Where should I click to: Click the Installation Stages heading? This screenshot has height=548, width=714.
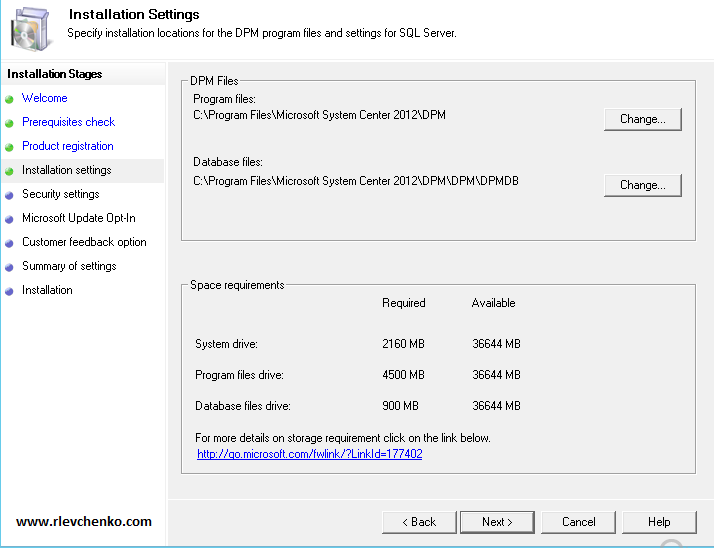pyautogui.click(x=55, y=74)
